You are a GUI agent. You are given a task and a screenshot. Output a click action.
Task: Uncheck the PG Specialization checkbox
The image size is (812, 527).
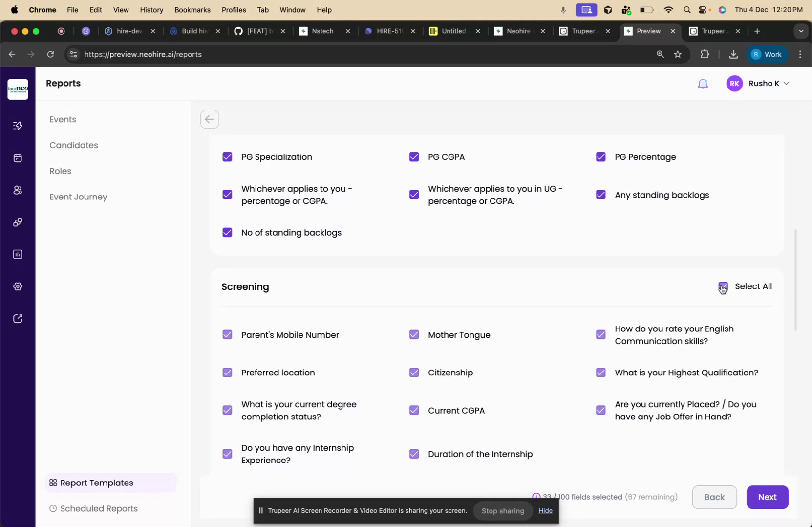click(x=227, y=156)
